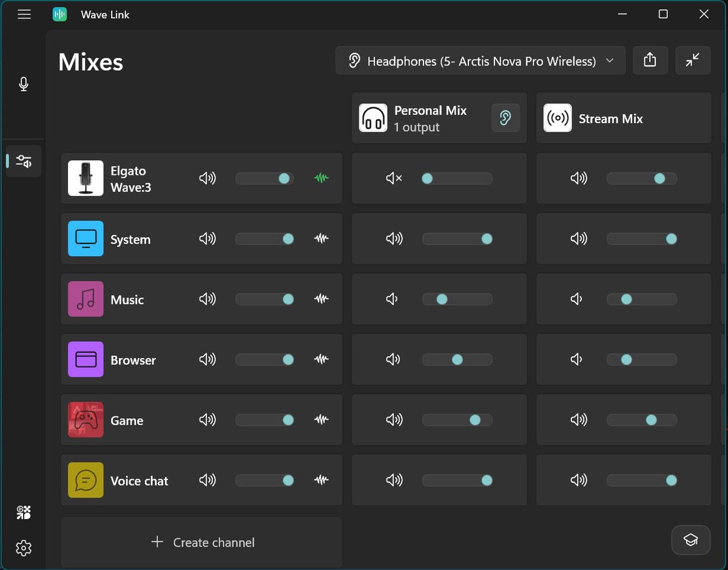The image size is (728, 570).
Task: Click the Stream Mix broadcast icon
Action: (558, 118)
